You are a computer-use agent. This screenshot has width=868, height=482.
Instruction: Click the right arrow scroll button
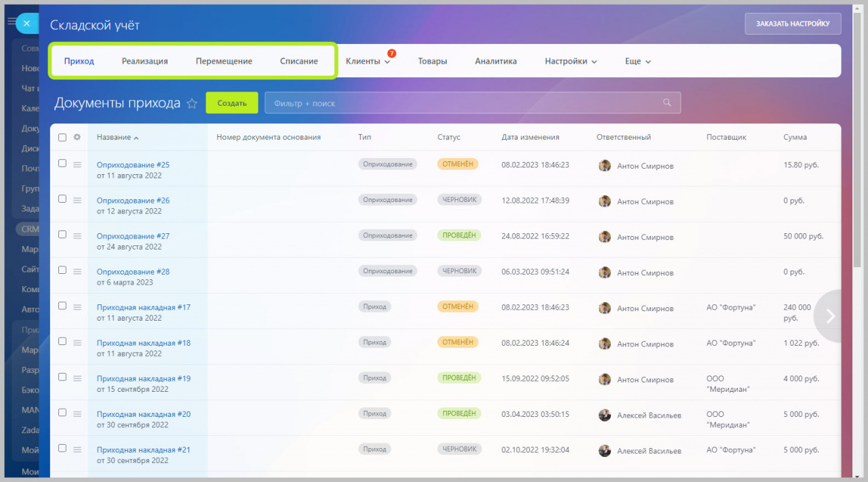tap(830, 316)
